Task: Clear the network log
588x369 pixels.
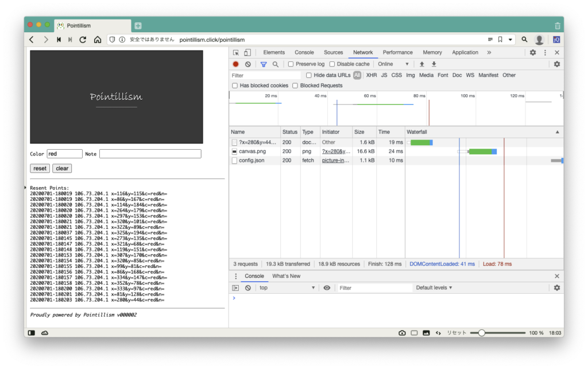Action: point(248,64)
